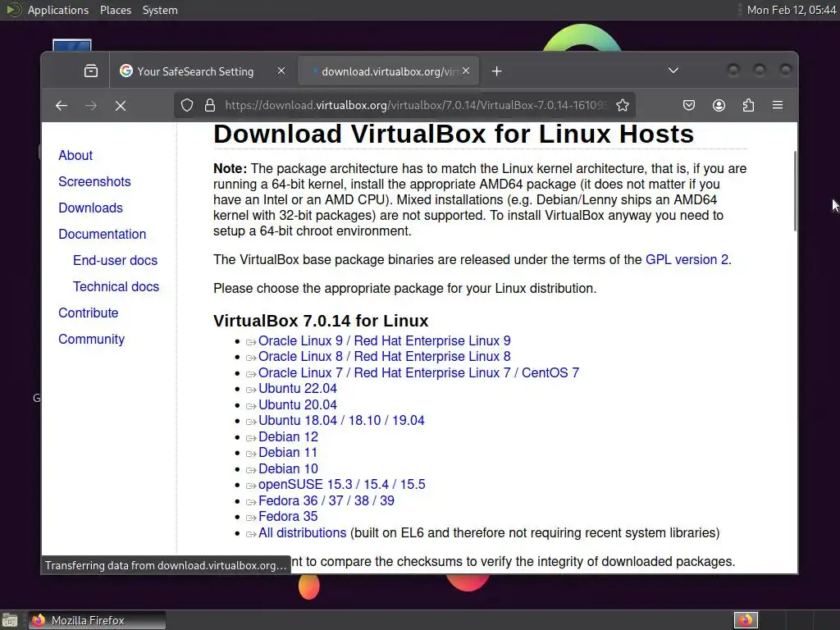Download Oracle Linux 9 / RHEL 9 package
Image resolution: width=840 pixels, height=630 pixels.
click(x=384, y=340)
